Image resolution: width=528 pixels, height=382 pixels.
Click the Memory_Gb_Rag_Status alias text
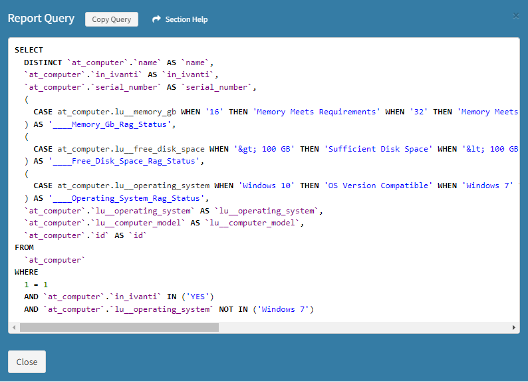click(x=112, y=125)
